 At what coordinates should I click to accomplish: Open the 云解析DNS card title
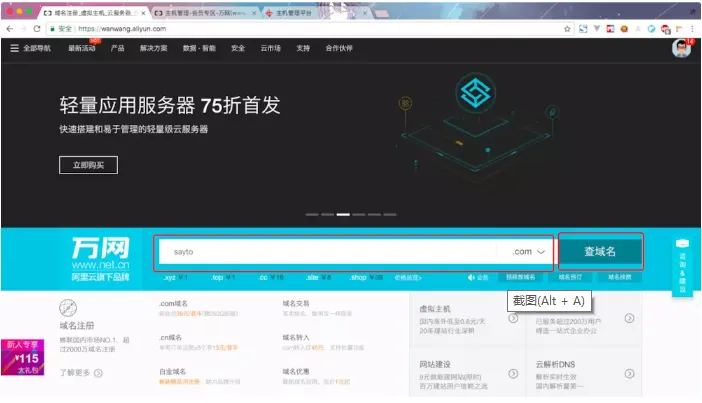point(555,364)
